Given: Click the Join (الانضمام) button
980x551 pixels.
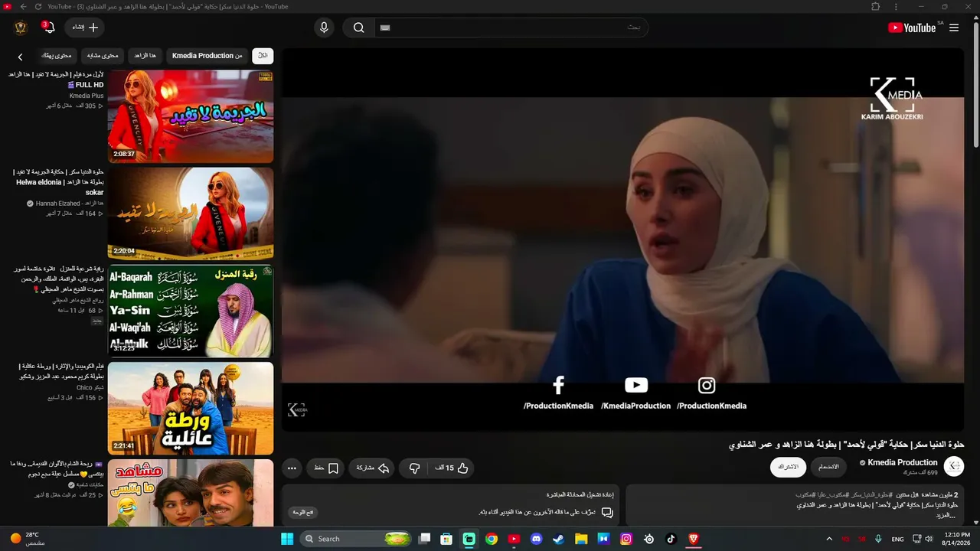Looking at the screenshot, I should pyautogui.click(x=828, y=467).
